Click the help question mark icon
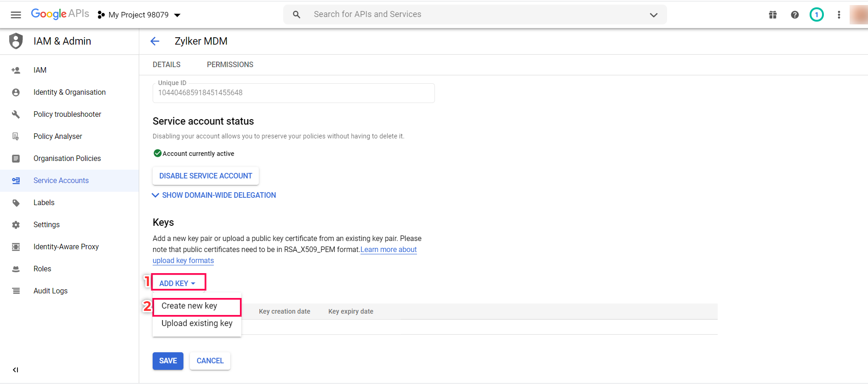Screen dimensions: 868x384 [x=795, y=15]
